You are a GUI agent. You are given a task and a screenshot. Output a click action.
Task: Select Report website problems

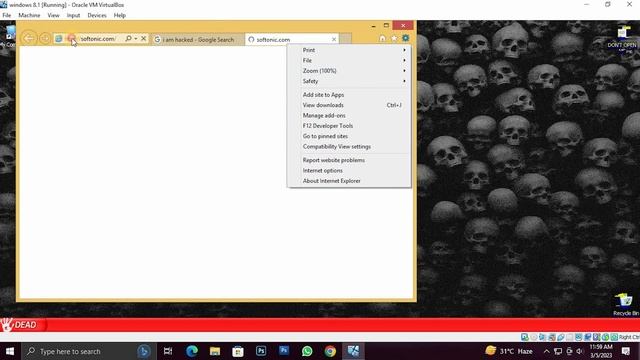349,160
